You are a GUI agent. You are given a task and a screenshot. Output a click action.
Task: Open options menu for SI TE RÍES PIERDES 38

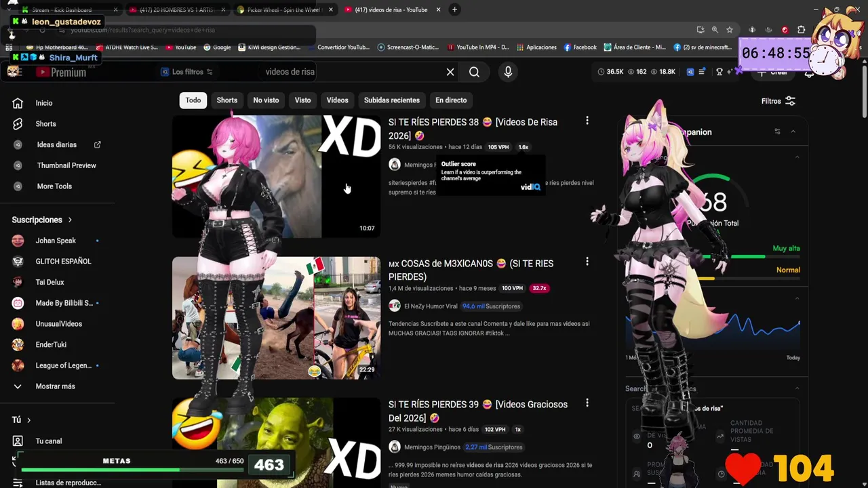click(x=587, y=121)
